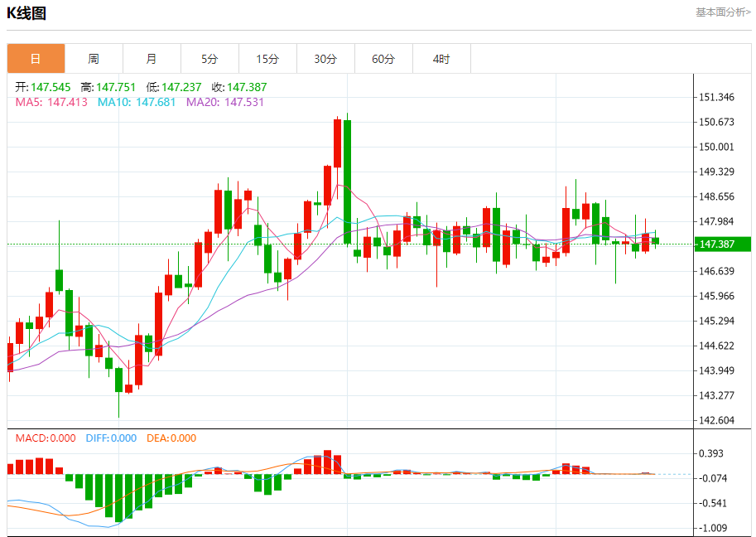Click the 151.346 price axis label
Viewport: 756px width, 537px height.
click(x=717, y=98)
